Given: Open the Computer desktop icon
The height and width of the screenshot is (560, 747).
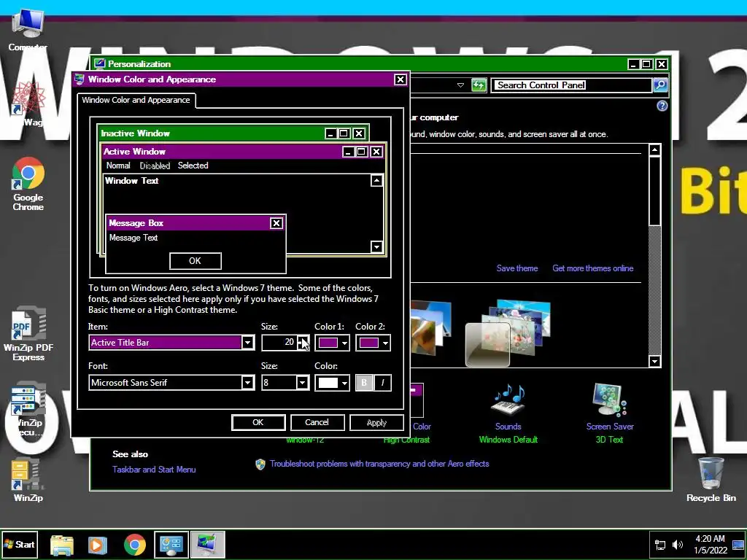Looking at the screenshot, I should [28, 29].
